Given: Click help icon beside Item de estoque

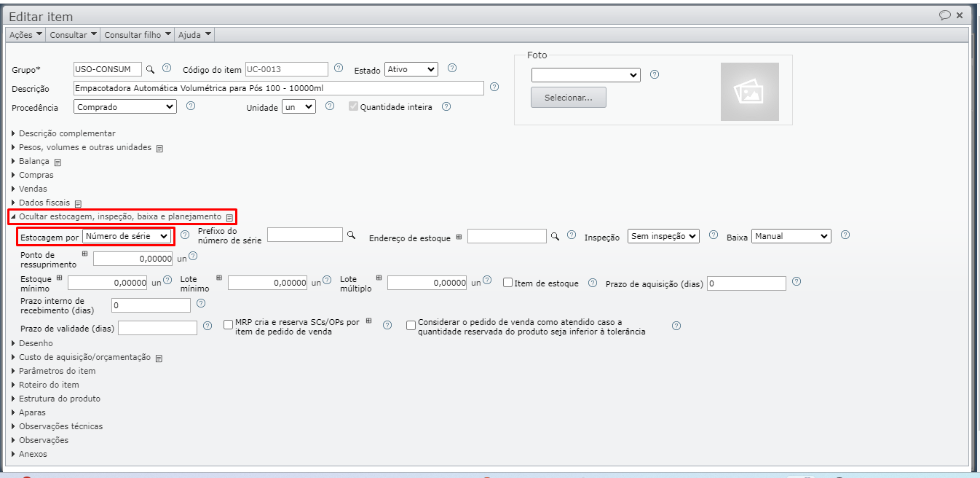Looking at the screenshot, I should [593, 283].
